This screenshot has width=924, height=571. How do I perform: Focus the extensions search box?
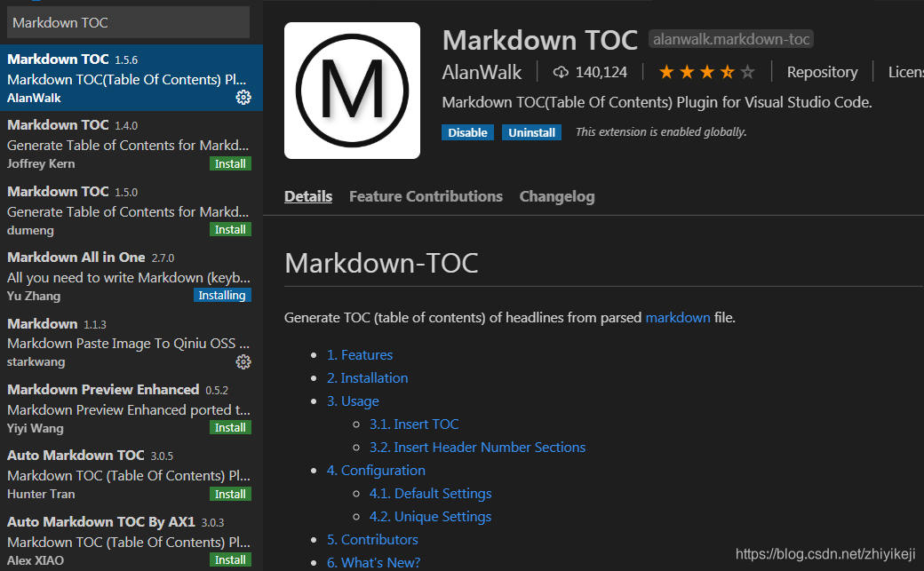(x=129, y=22)
